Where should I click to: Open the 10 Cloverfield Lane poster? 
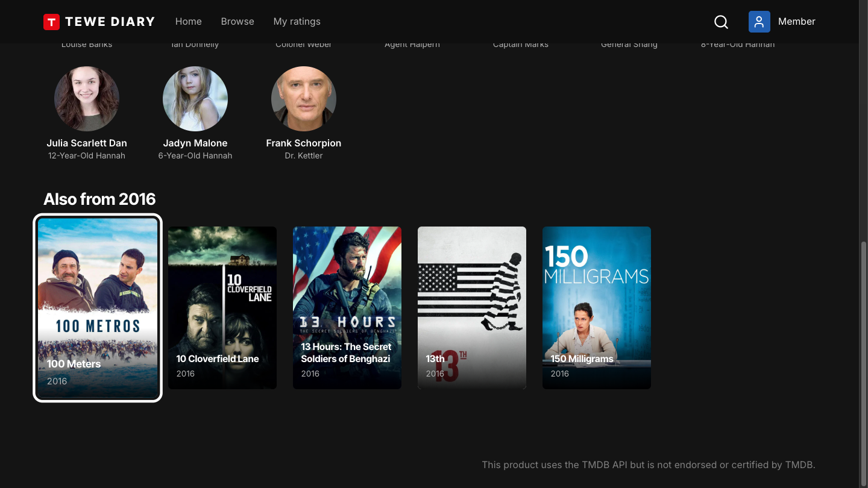[x=222, y=308]
